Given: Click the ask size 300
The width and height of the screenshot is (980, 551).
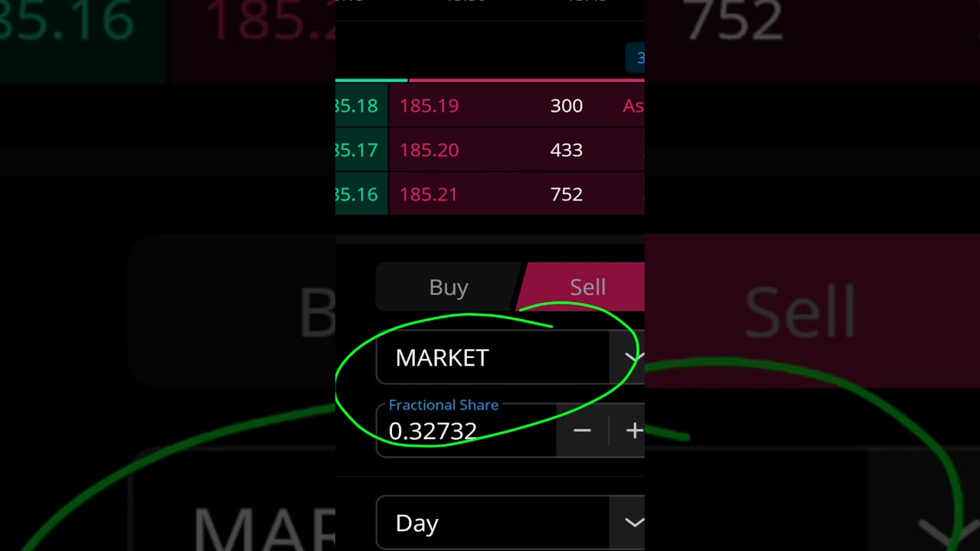Looking at the screenshot, I should [x=567, y=106].
